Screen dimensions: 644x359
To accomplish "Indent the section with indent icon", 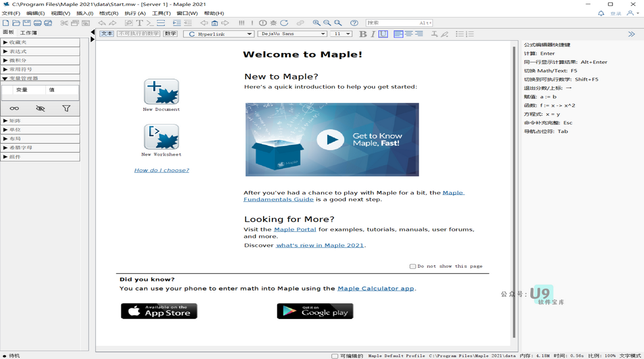I will pyautogui.click(x=177, y=23).
